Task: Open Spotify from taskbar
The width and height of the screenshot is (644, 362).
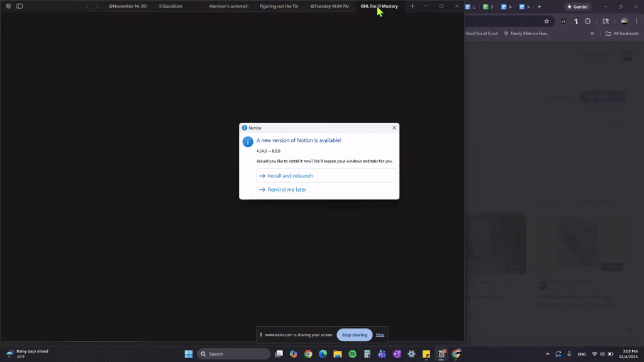Action: [352, 354]
